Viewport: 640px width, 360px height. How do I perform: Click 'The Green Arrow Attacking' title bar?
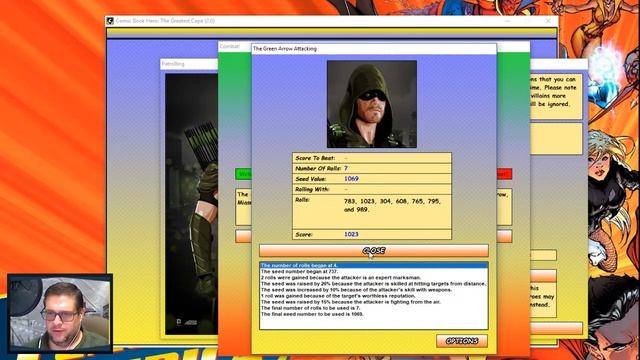pyautogui.click(x=373, y=49)
